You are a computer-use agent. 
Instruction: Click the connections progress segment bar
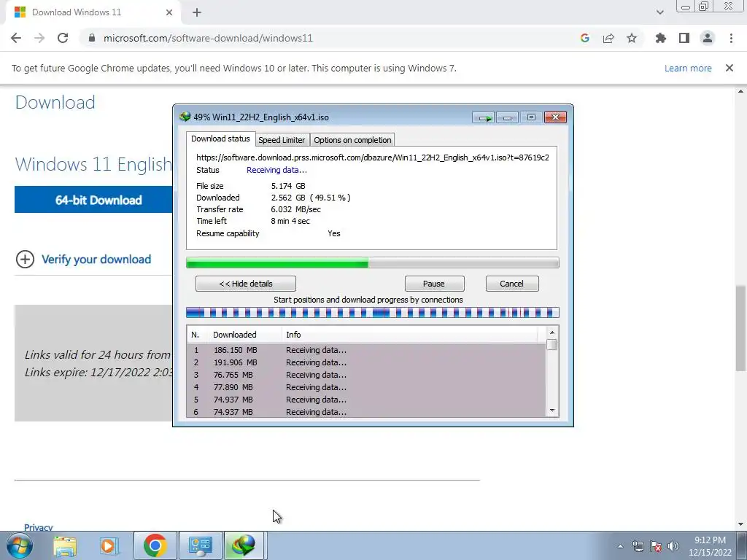pos(373,312)
